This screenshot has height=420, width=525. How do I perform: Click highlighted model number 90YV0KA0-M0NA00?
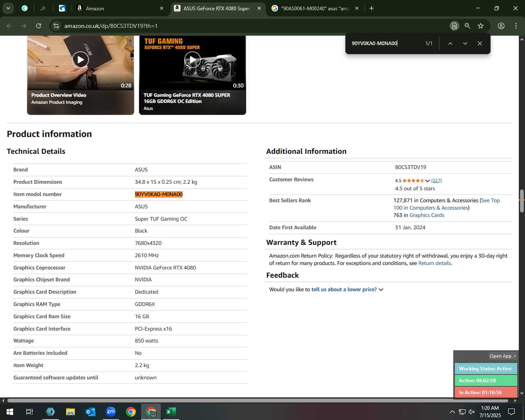click(159, 194)
